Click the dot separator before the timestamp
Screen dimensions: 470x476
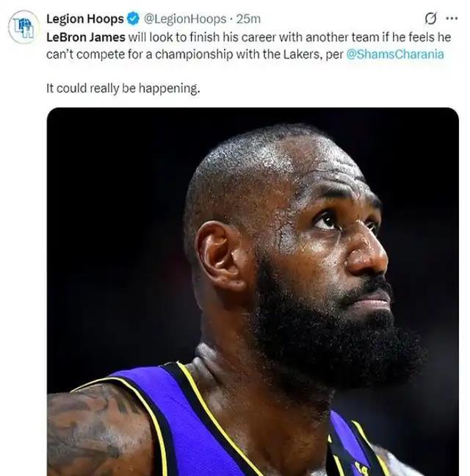coord(231,19)
